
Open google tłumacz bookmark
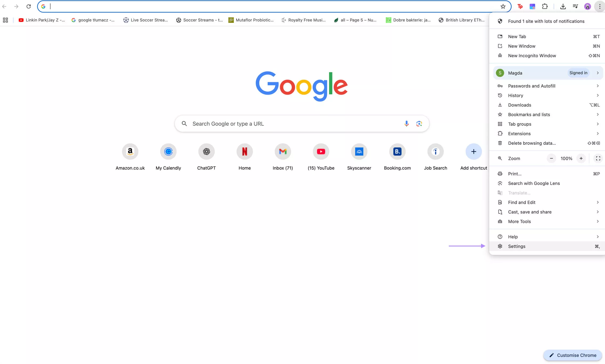click(93, 20)
